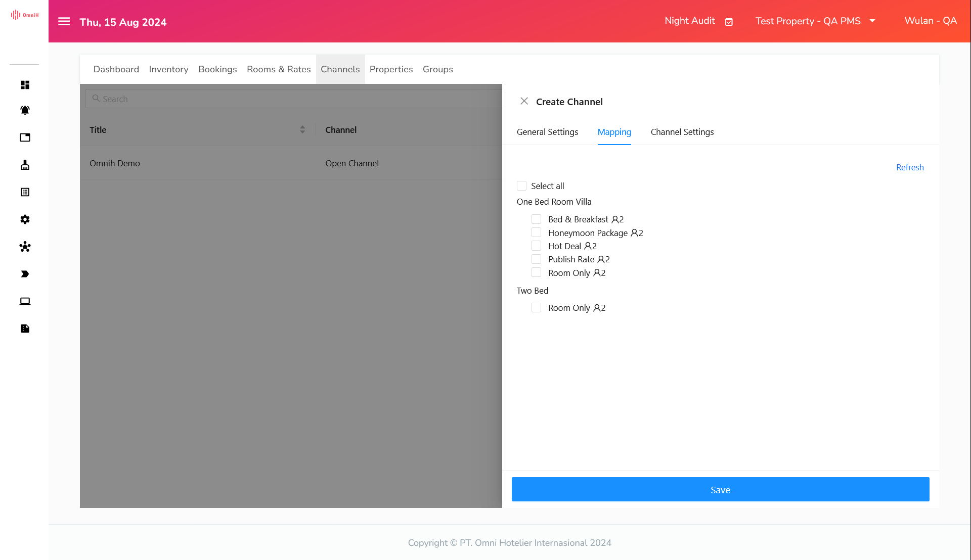This screenshot has width=971, height=560.
Task: Click the laptop sidebar icon
Action: point(25,301)
